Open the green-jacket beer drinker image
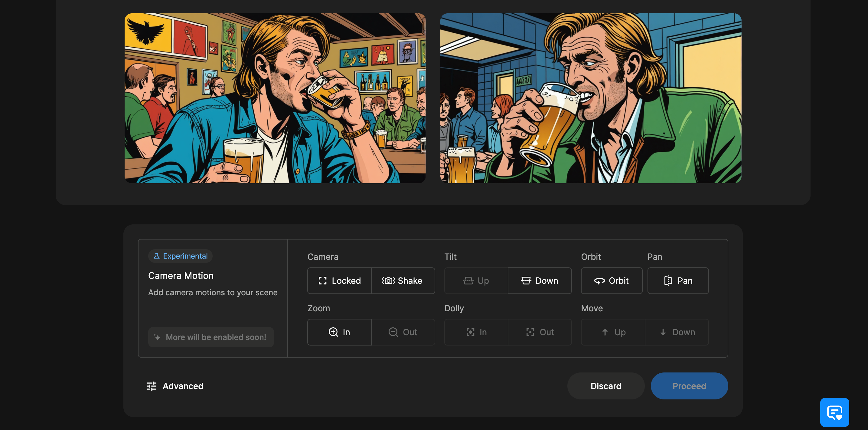868x430 pixels. click(x=590, y=98)
